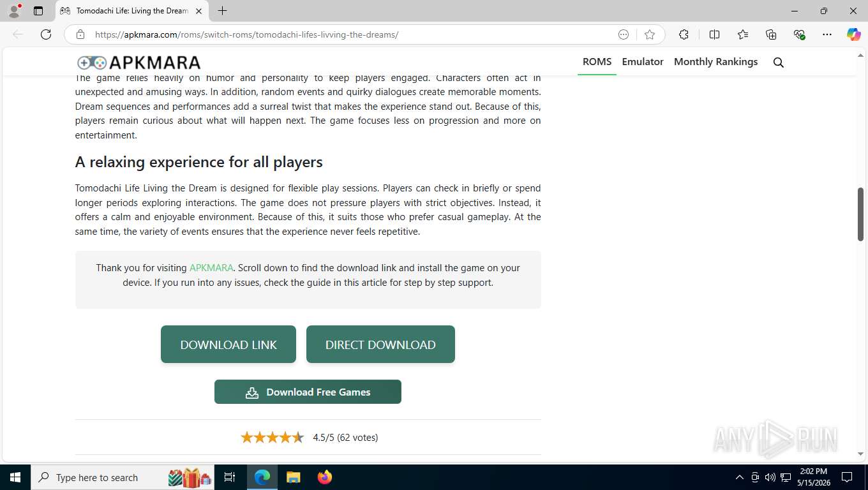Click the APKMARA site logo

point(138,62)
